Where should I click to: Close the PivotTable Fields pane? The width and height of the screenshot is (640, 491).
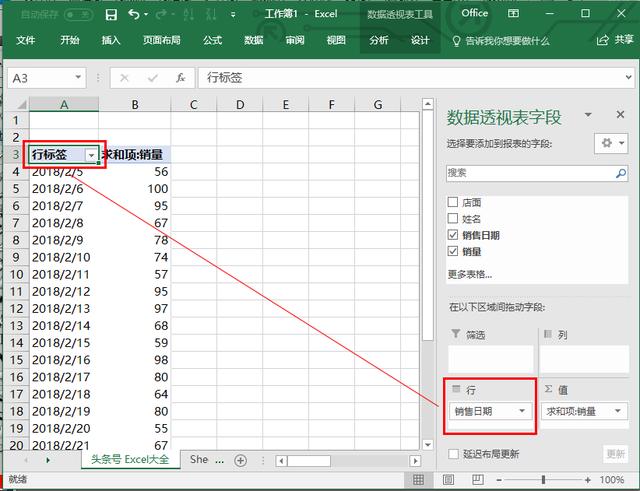point(620,115)
